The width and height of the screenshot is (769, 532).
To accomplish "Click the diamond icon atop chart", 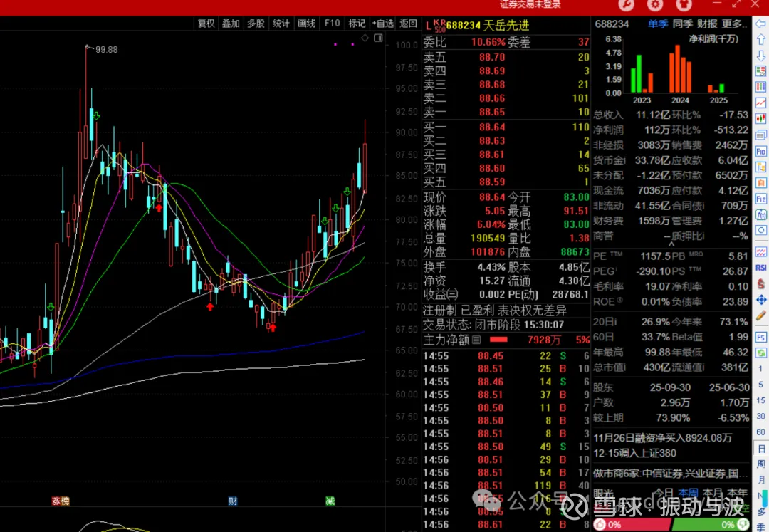I will pyautogui.click(x=365, y=38).
